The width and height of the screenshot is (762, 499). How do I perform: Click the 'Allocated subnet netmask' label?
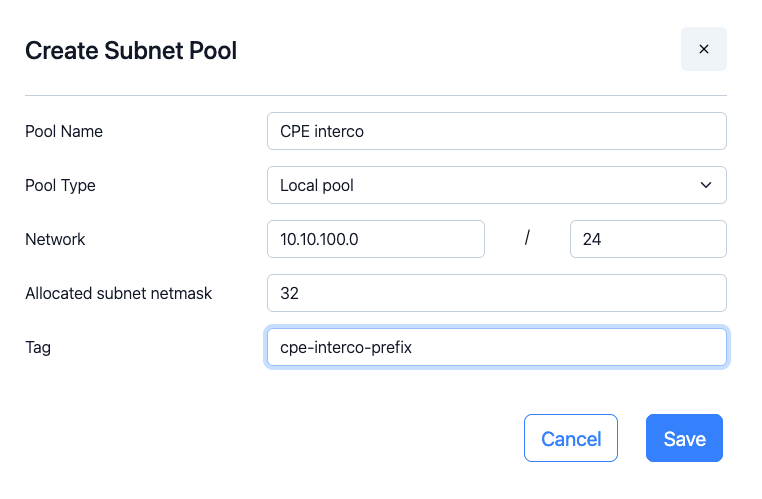118,294
